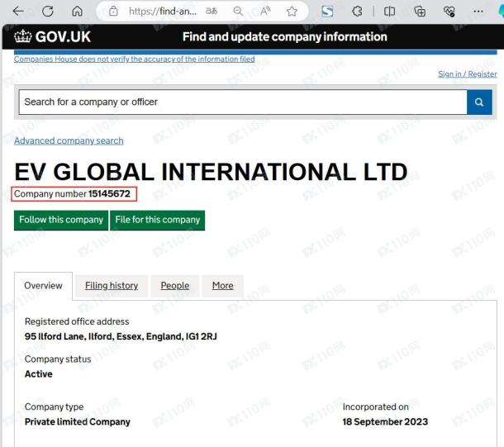This screenshot has width=504, height=447.
Task: Toggle the split screen icon
Action: [389, 12]
